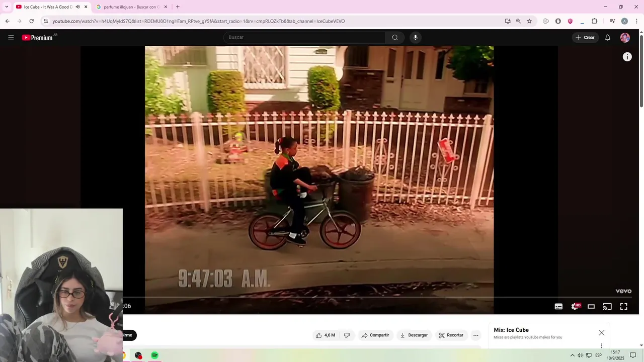
Task: Click the vevo watermark on video
Action: [x=623, y=291]
